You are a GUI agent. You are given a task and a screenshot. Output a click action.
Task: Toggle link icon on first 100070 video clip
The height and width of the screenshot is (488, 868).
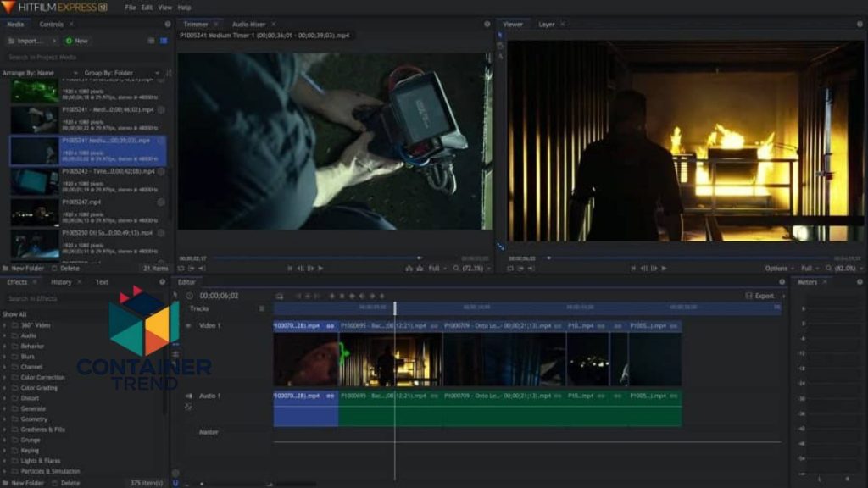coord(330,326)
